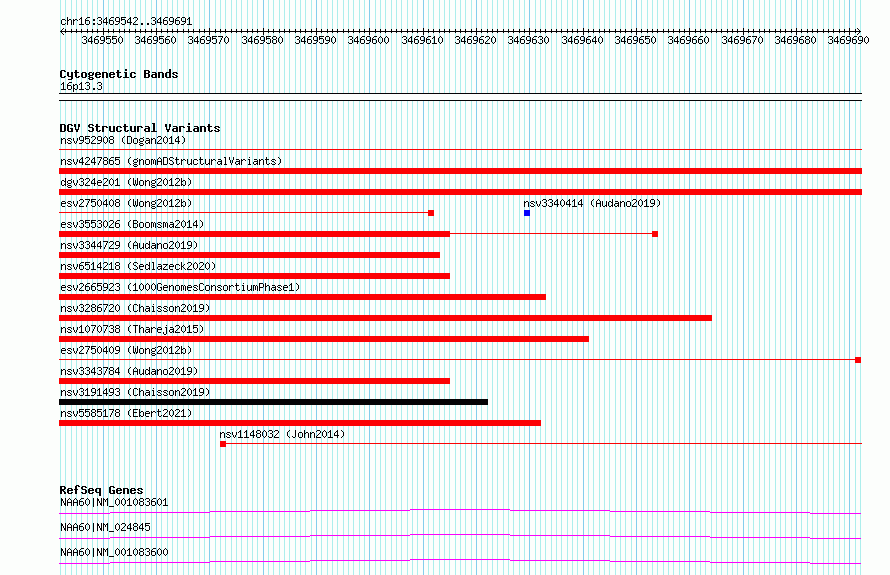The width and height of the screenshot is (890, 575).
Task: Click the dgv324e201 thick red bar
Action: click(x=460, y=192)
